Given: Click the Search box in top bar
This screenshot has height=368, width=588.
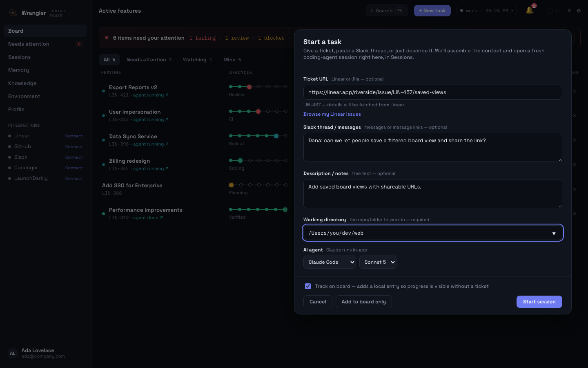Looking at the screenshot, I should [x=387, y=11].
